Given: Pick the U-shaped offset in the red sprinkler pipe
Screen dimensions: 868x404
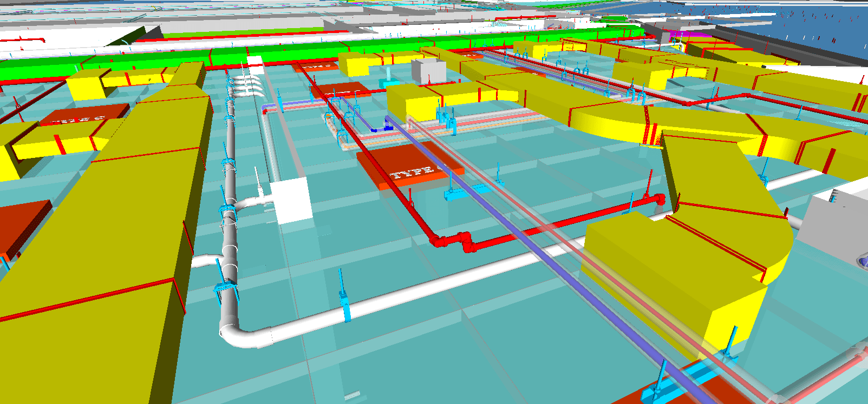Looking at the screenshot, I should [x=454, y=241].
